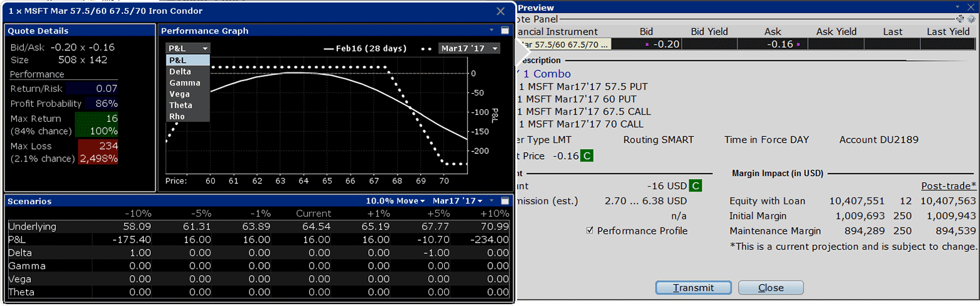Screen dimensions: 980x306
Task: Click MSFT Mar17'17 57.5 PUT leg
Action: click(582, 87)
